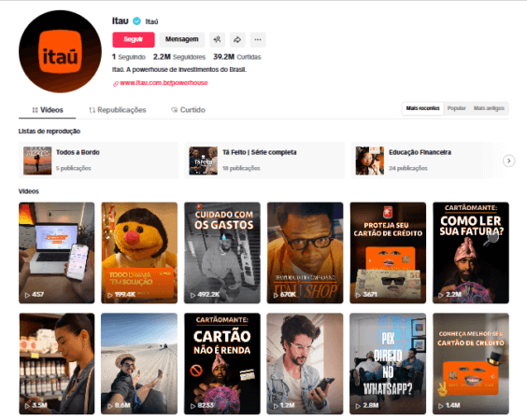The image size is (527, 420).
Task: Play the Cuidado com os gastos video
Action: [222, 253]
